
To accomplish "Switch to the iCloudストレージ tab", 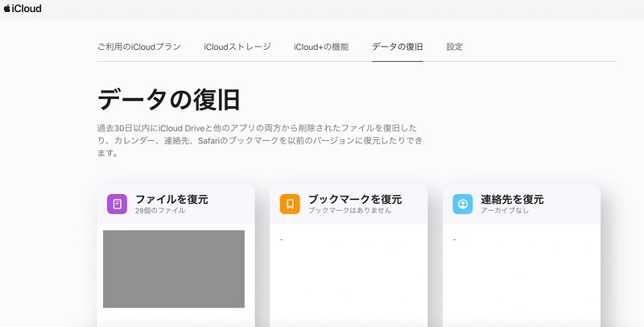I will click(237, 47).
